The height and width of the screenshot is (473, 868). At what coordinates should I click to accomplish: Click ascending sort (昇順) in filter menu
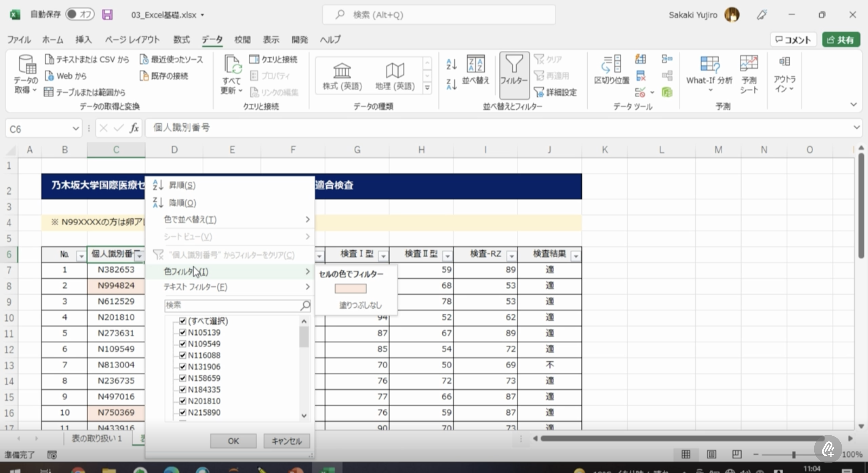point(182,185)
